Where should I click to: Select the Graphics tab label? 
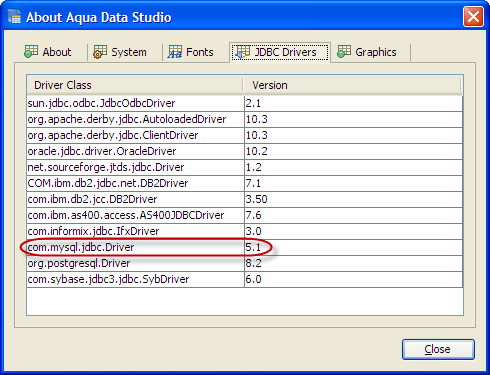(376, 52)
